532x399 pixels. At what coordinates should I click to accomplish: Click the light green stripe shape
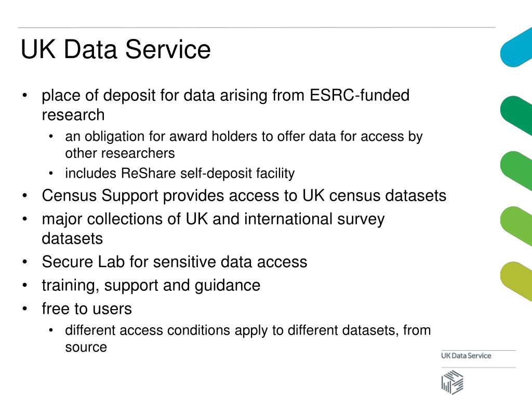tap(516, 226)
